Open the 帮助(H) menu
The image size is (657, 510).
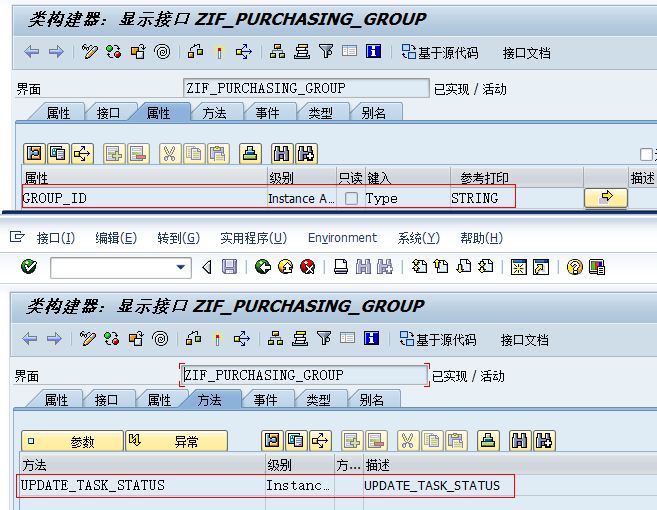[x=481, y=238]
